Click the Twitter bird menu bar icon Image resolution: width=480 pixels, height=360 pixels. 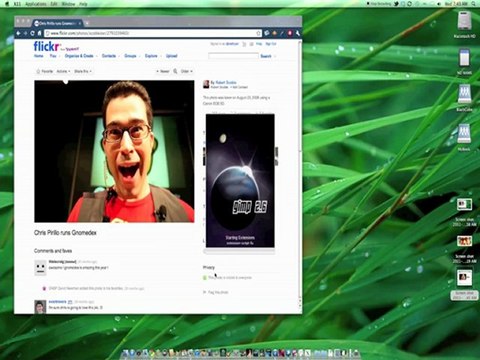396,4
